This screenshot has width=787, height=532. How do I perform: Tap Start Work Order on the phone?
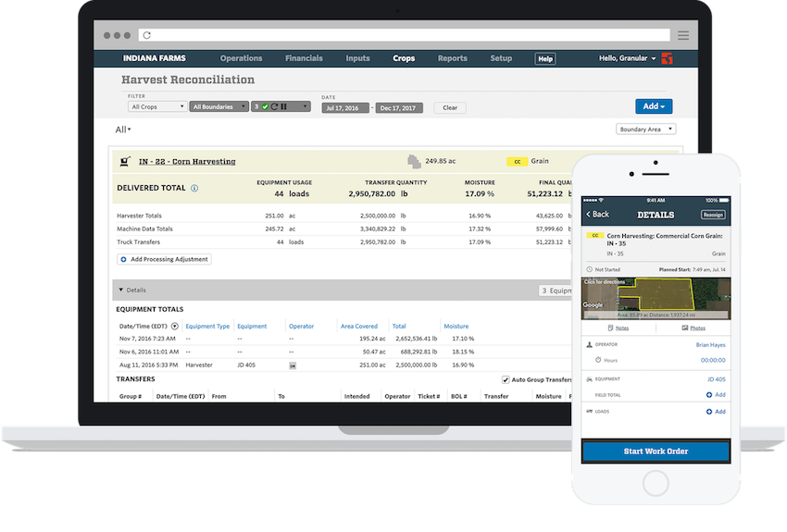pyautogui.click(x=656, y=452)
